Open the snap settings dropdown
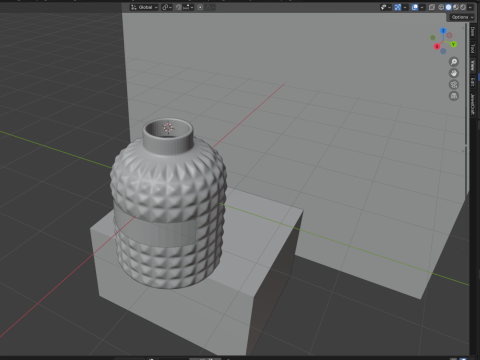480x360 pixels. tap(188, 7)
